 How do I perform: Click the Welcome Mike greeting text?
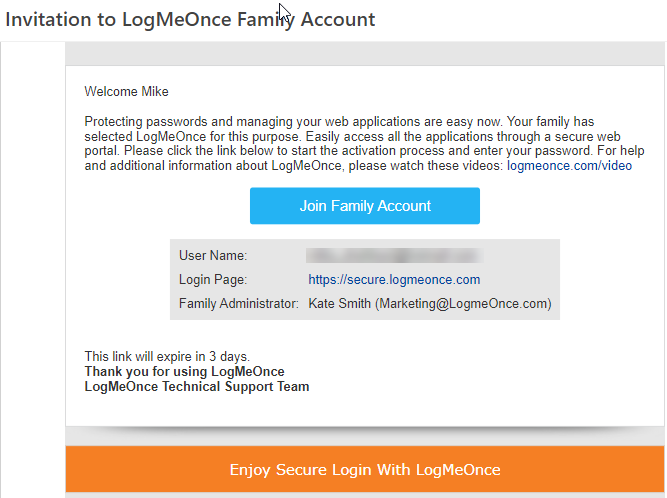coord(126,91)
